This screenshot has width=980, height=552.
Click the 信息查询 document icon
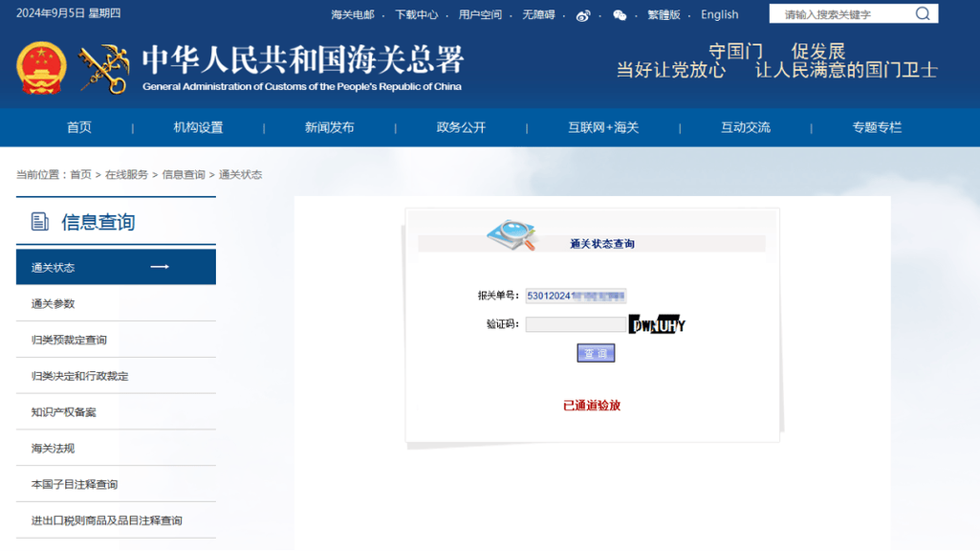40,221
